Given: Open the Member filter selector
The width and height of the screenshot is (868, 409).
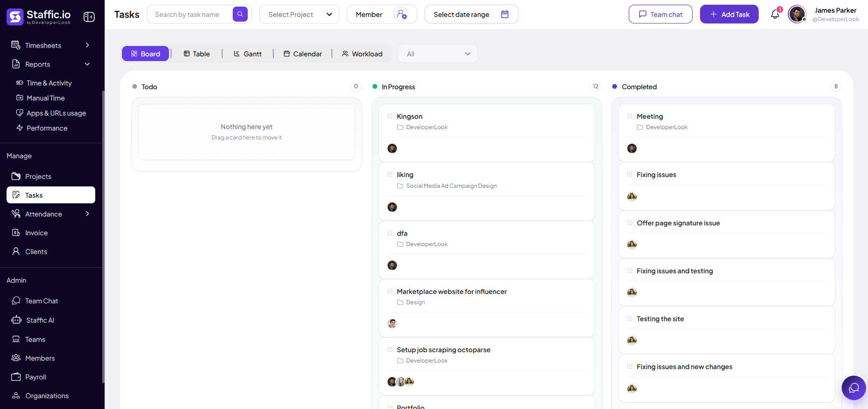Looking at the screenshot, I should (x=382, y=14).
